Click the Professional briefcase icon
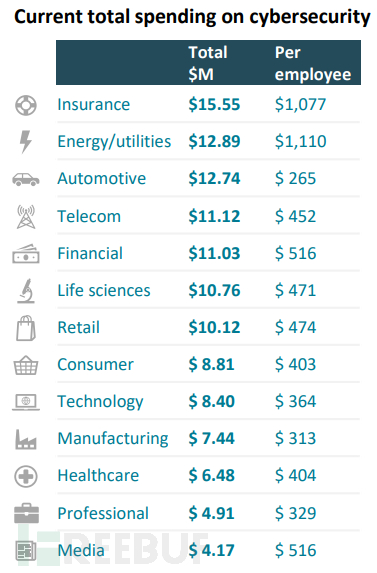The height and width of the screenshot is (573, 377). (x=26, y=513)
